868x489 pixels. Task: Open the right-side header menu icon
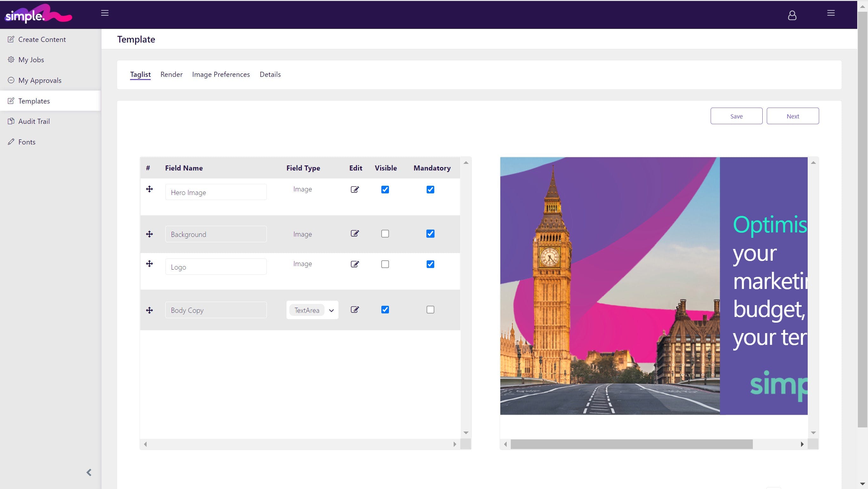(831, 13)
